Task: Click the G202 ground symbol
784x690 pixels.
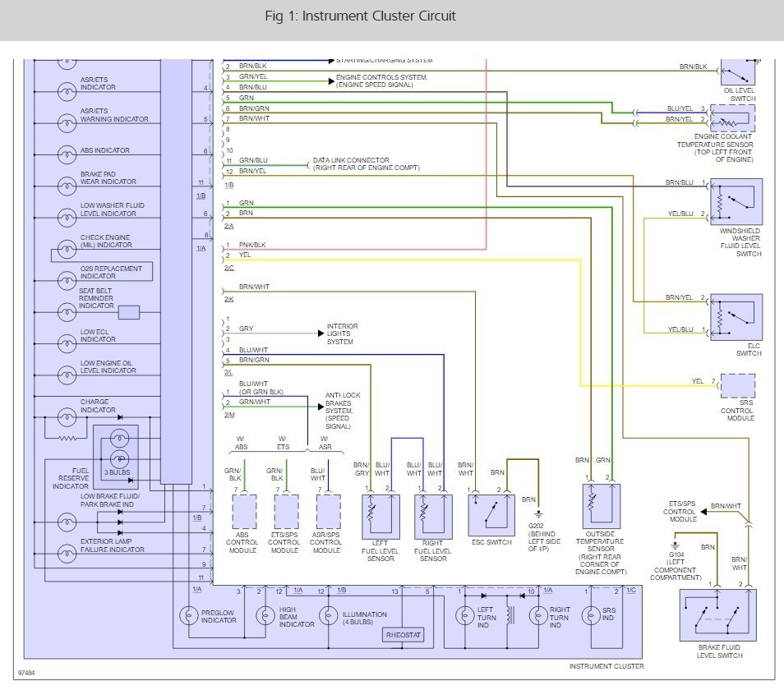Action: [538, 514]
